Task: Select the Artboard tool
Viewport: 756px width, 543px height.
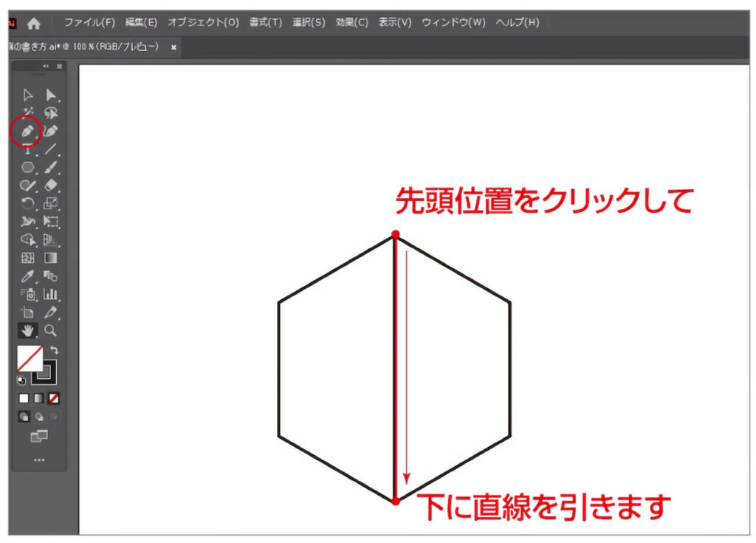Action: pyautogui.click(x=27, y=313)
